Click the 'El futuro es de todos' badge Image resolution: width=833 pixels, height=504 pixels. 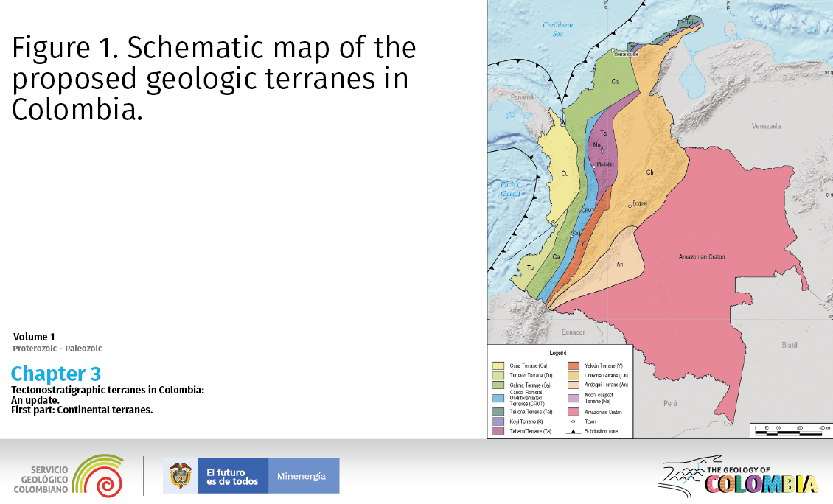tap(233, 476)
